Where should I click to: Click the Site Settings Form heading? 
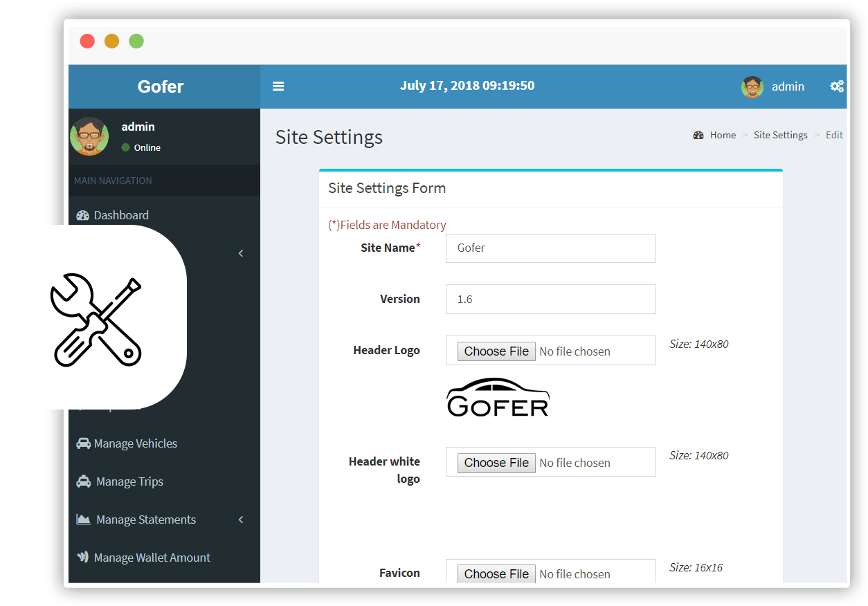click(387, 188)
